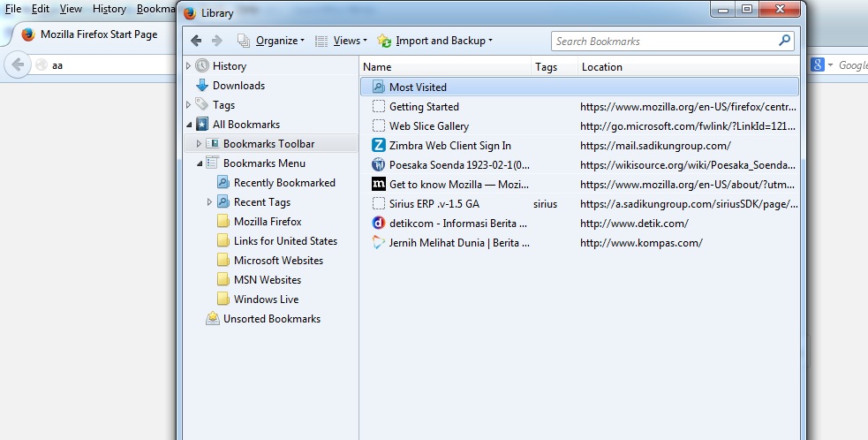Select the Bookmarks Toolbar folder icon

pyautogui.click(x=213, y=143)
